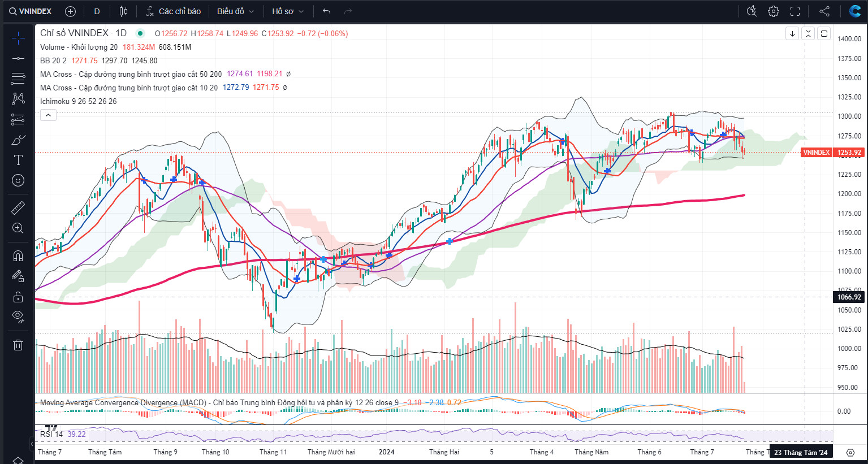868x464 pixels.
Task: Click the 608.151M volume value
Action: [x=175, y=47]
